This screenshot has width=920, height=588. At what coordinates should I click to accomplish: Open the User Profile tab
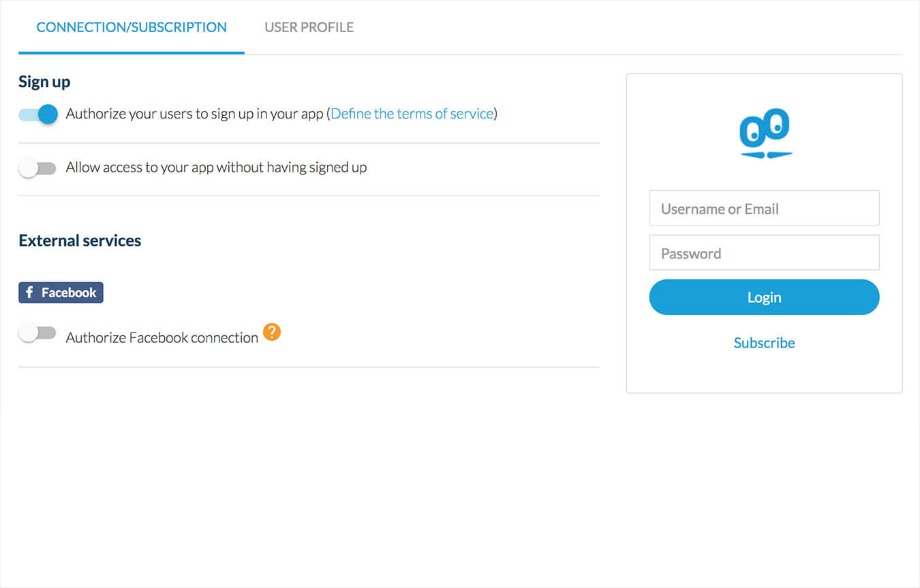point(309,27)
